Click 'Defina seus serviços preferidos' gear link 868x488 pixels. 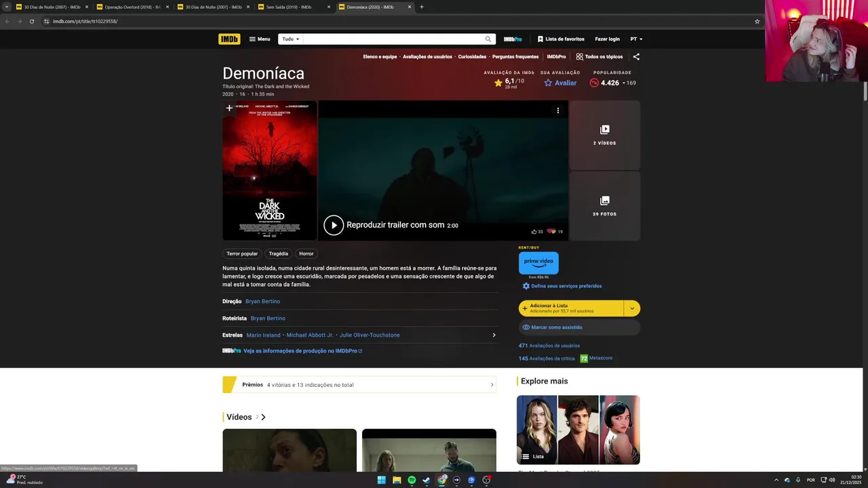pos(561,286)
